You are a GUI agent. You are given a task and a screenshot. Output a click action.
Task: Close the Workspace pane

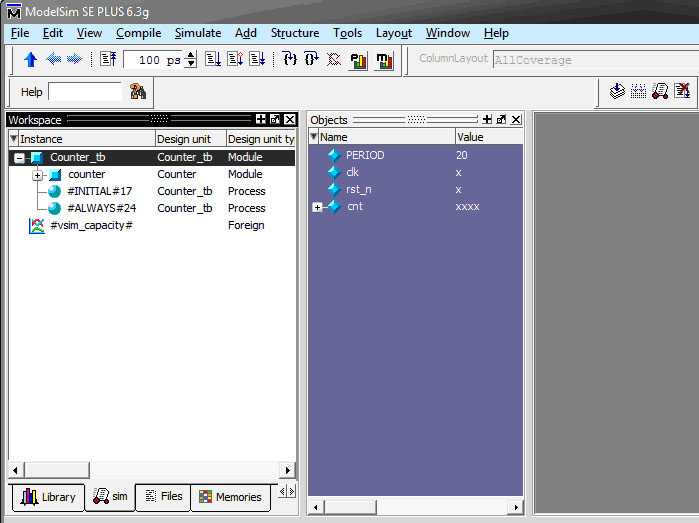tap(290, 119)
